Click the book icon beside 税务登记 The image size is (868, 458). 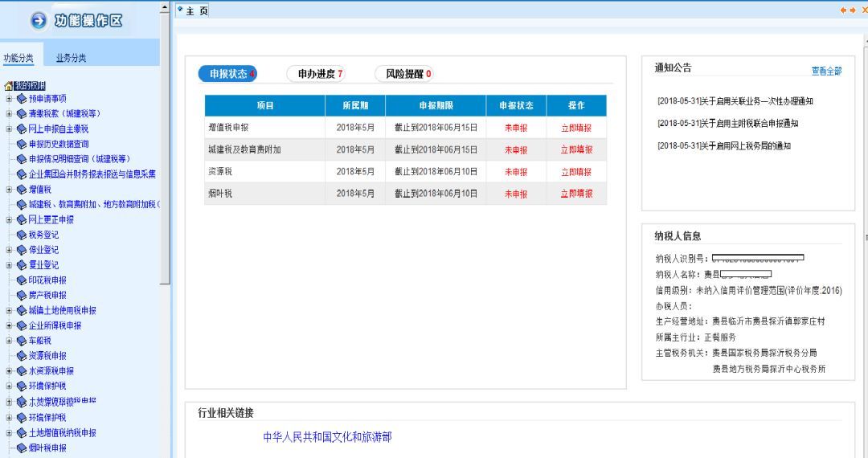21,235
